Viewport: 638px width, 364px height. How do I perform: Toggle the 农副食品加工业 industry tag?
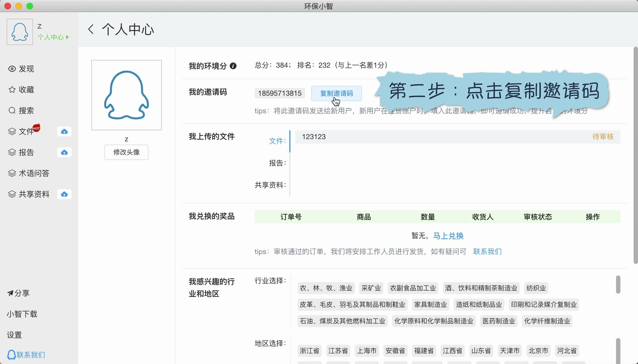(413, 288)
